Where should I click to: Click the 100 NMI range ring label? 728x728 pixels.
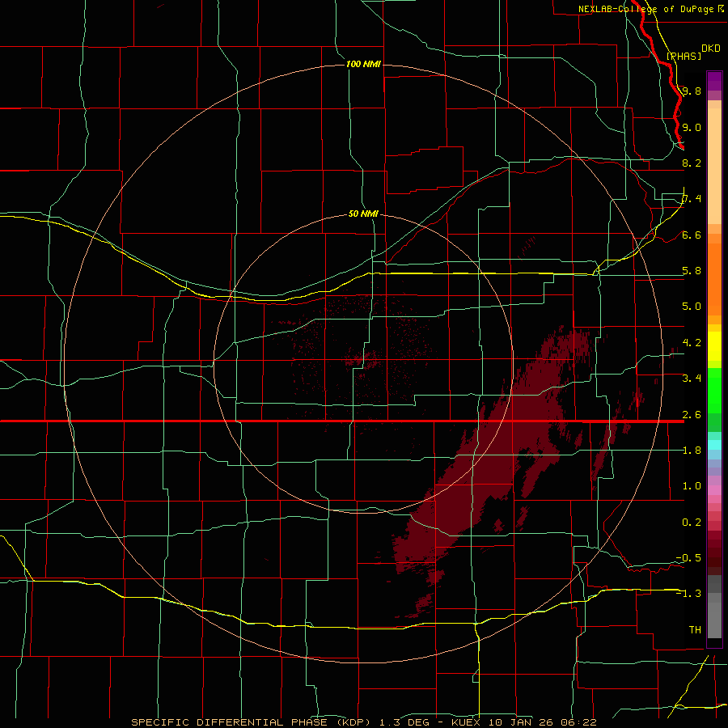click(363, 64)
